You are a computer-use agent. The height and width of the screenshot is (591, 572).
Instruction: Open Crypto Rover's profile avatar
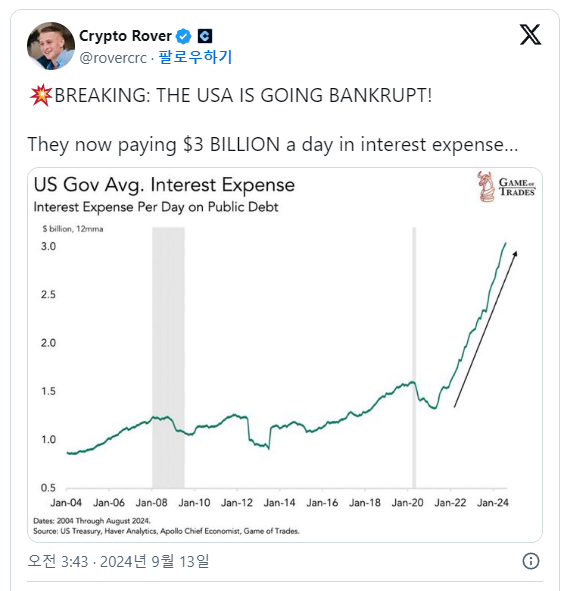coord(51,46)
